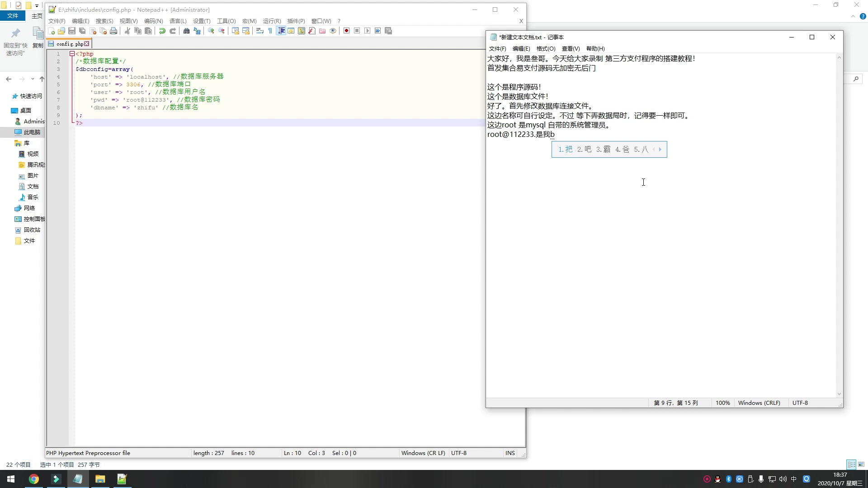868x488 pixels.
Task: Toggle Synchronize Vertical Scrolling icon
Action: click(x=235, y=31)
